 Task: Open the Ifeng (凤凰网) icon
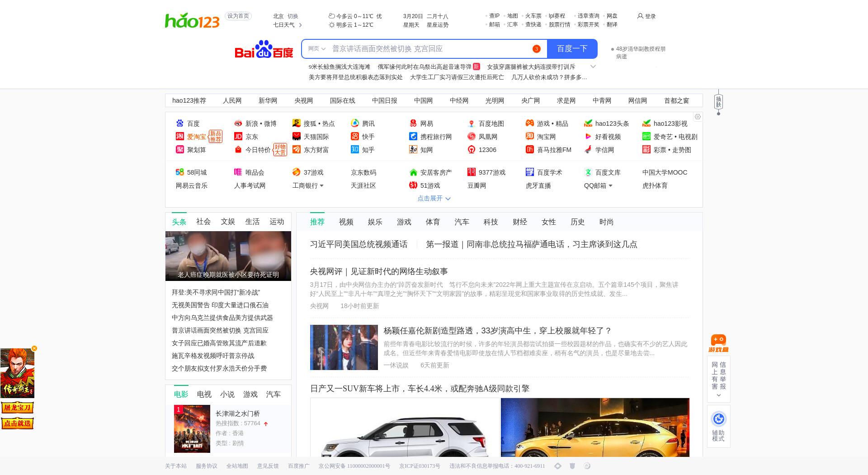point(472,137)
